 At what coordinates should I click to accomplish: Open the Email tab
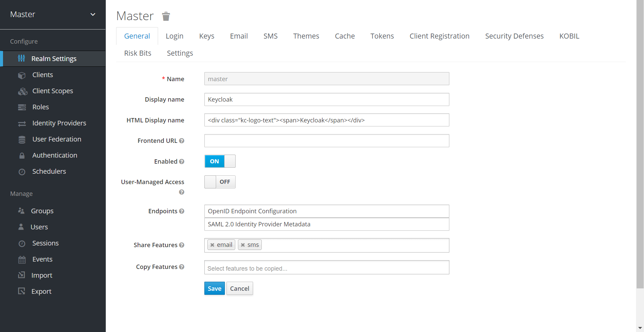[239, 36]
